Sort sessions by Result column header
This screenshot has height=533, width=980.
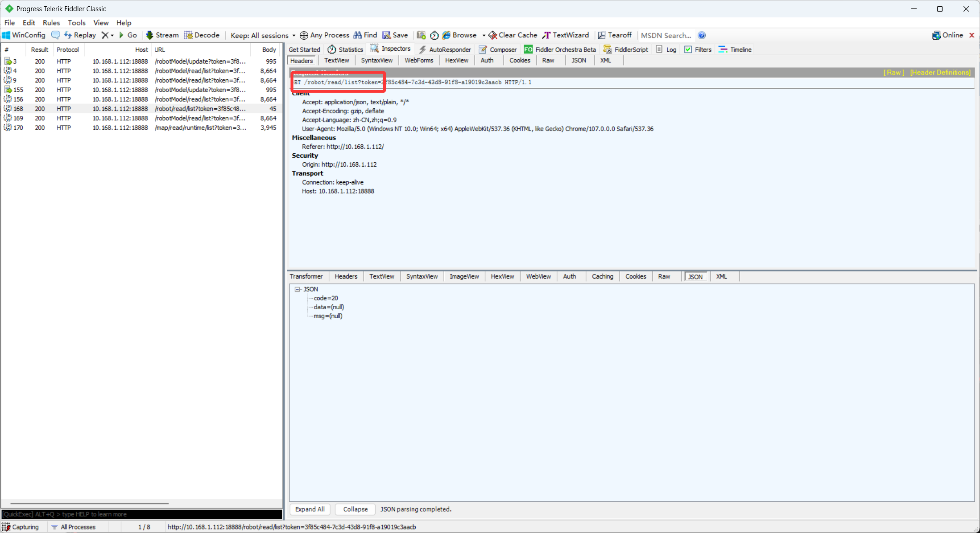click(39, 49)
